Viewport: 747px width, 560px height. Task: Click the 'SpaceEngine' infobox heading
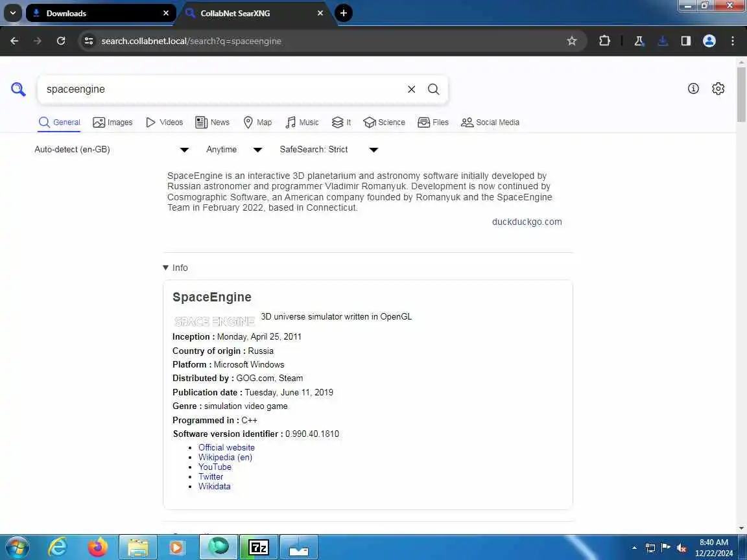click(212, 297)
